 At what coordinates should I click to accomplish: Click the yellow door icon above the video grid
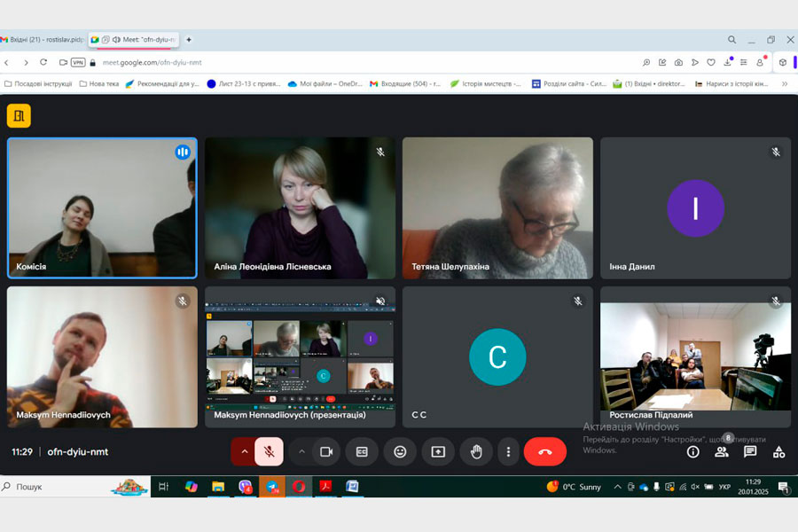click(19, 115)
